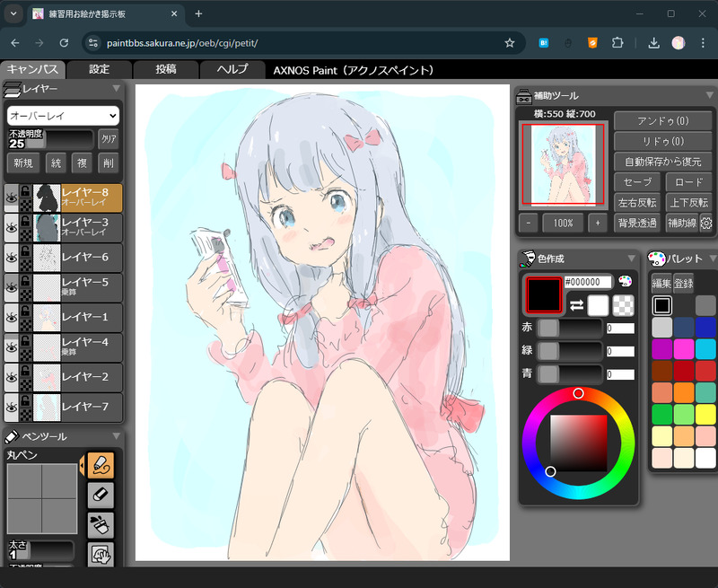Open the pen type arrow beside pen tool
Screen dimensions: 718x588
(x=82, y=465)
